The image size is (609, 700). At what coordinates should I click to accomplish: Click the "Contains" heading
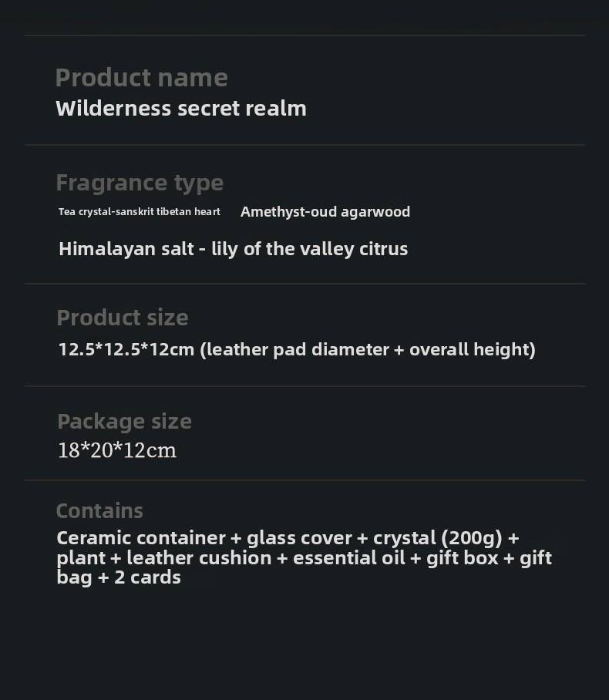tap(99, 510)
